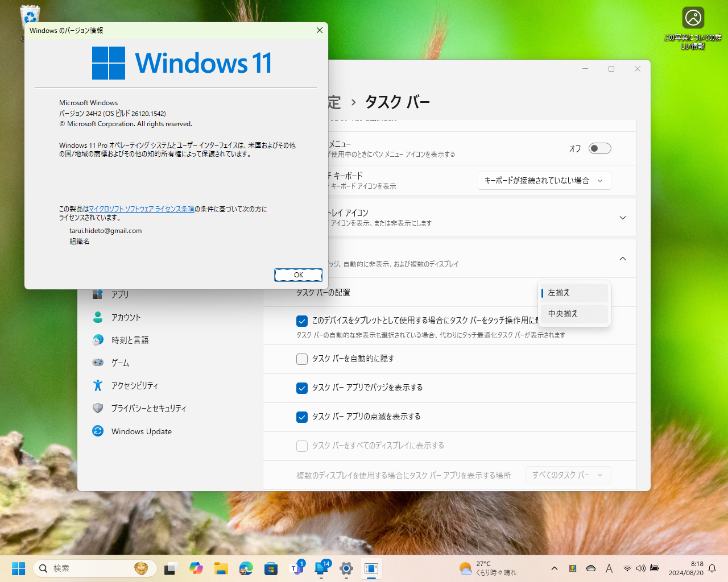Image resolution: width=728 pixels, height=582 pixels.
Task: Collapse the タスク バーの動作 section
Action: 622,258
